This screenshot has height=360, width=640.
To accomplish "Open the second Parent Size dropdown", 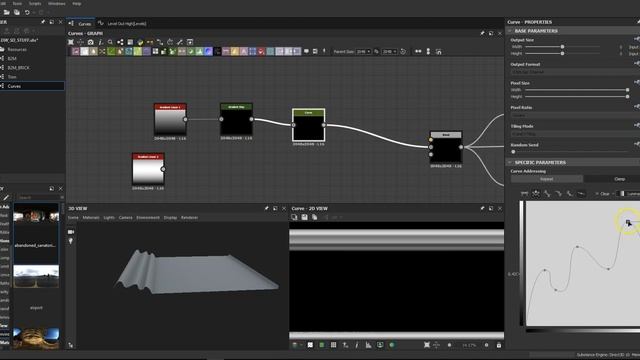I will 389,51.
